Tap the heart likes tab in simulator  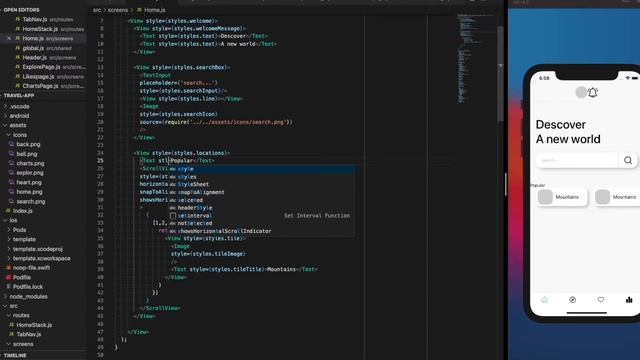coord(601,300)
